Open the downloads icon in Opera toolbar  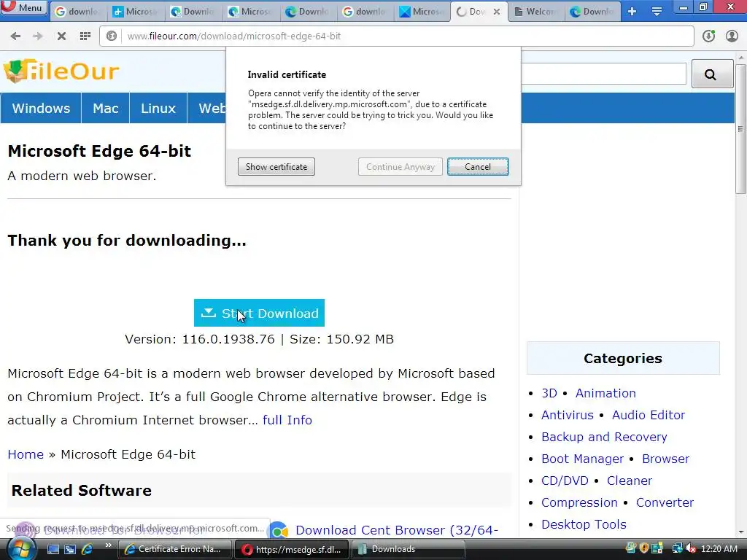pyautogui.click(x=708, y=36)
